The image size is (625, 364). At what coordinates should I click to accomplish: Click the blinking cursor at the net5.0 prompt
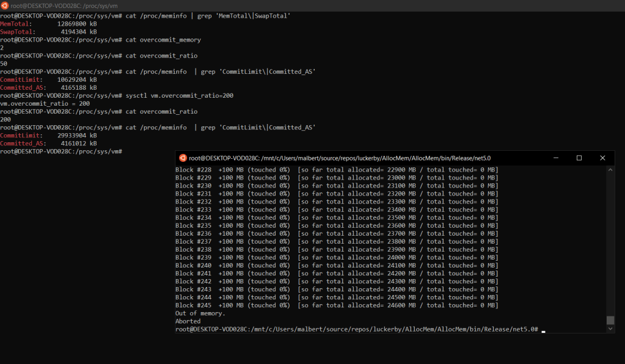(x=543, y=330)
